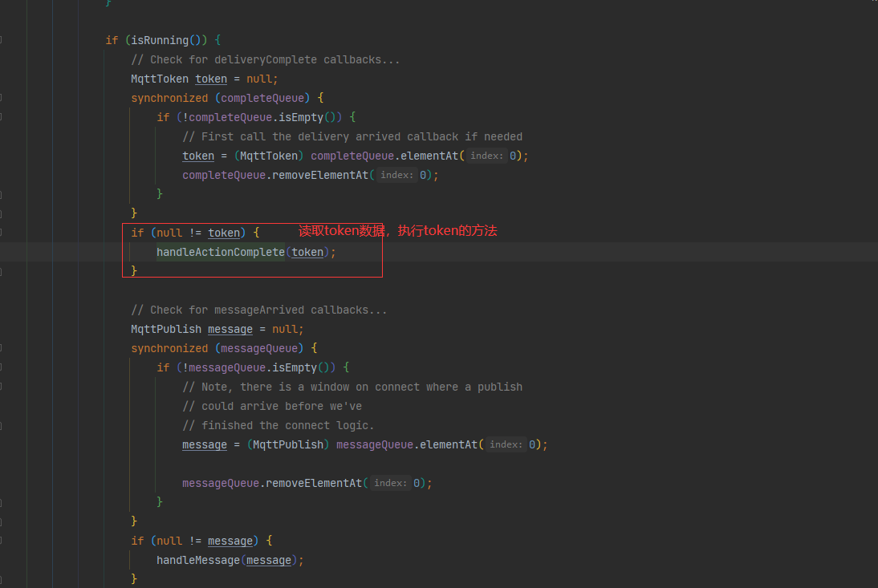
Task: Click index: hint in messageQueue.elementAt
Action: [506, 444]
